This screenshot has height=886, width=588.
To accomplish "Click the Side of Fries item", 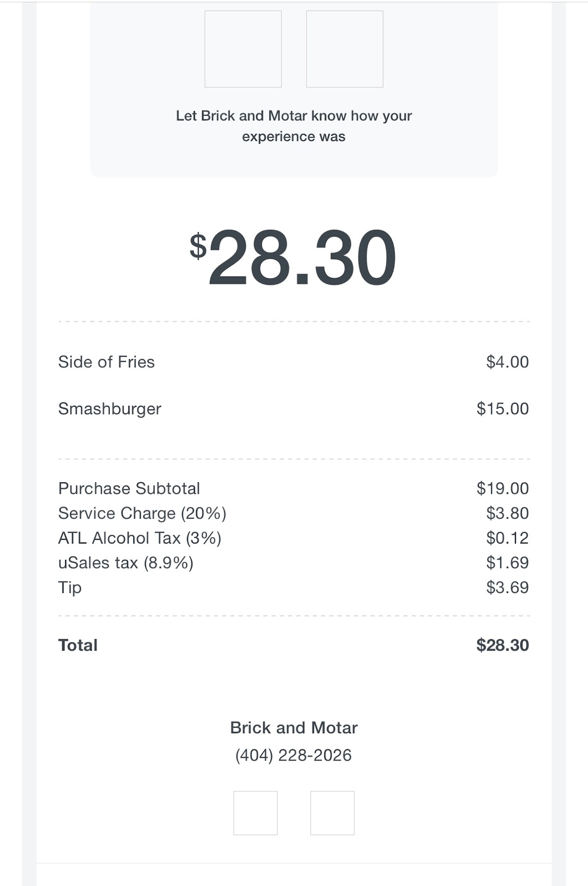I will coord(107,362).
